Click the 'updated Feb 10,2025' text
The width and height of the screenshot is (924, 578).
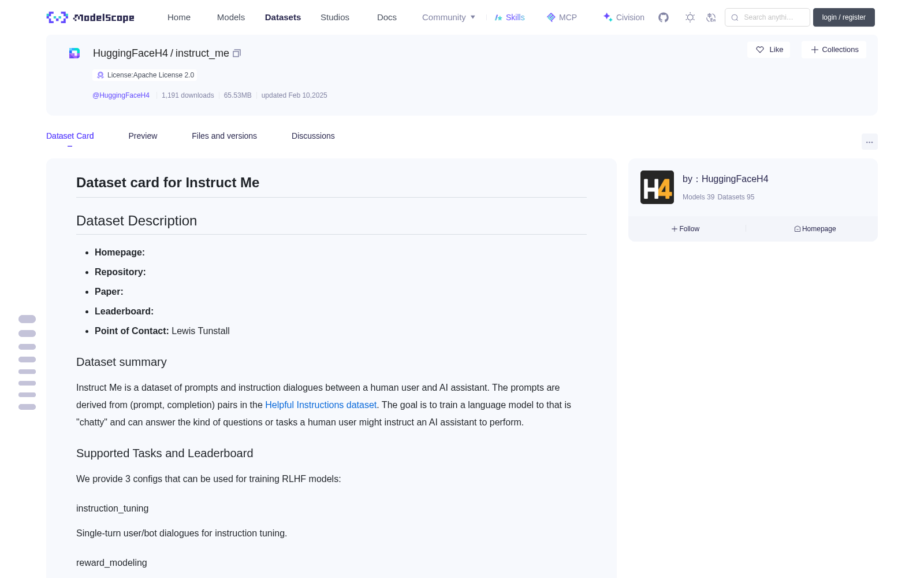pos(295,95)
